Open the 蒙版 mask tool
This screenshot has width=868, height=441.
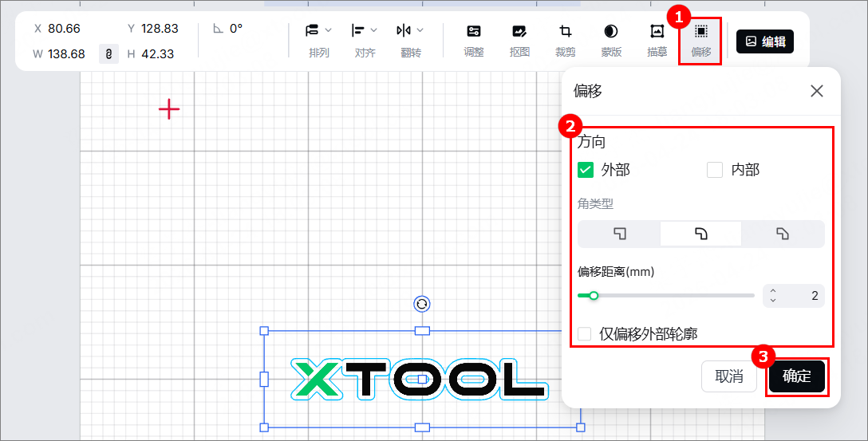(x=611, y=41)
